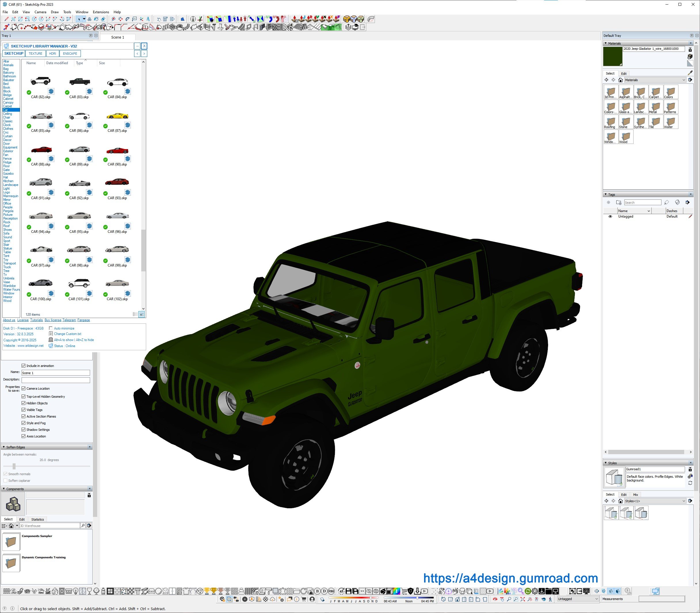This screenshot has height=613, width=700.
Task: Toggle Include in animation checkbox
Action: (24, 366)
